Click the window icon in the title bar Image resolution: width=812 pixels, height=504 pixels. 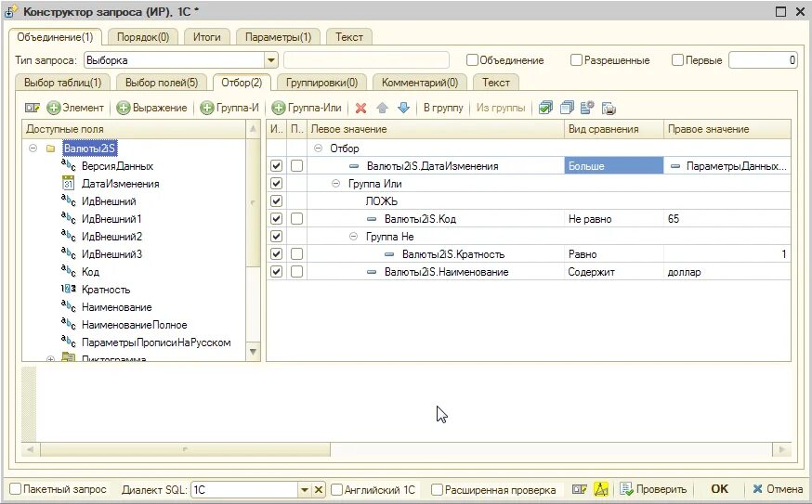[10, 11]
